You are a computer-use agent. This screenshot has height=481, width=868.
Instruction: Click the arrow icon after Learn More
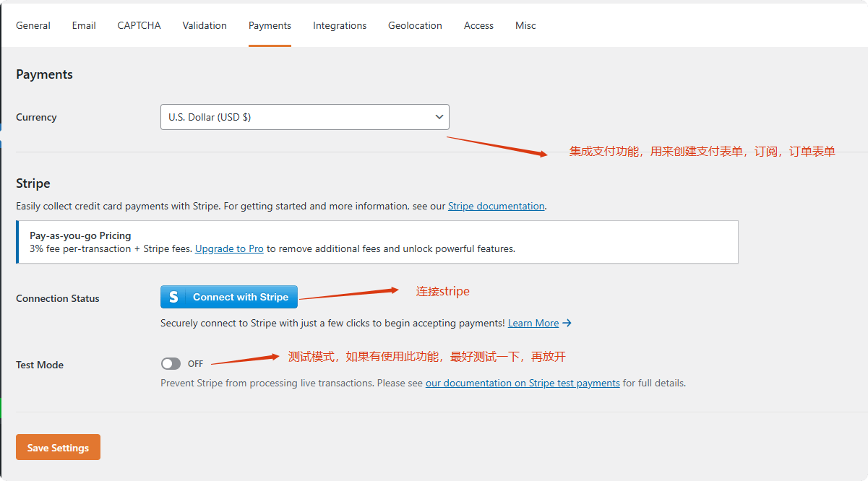[x=567, y=323]
